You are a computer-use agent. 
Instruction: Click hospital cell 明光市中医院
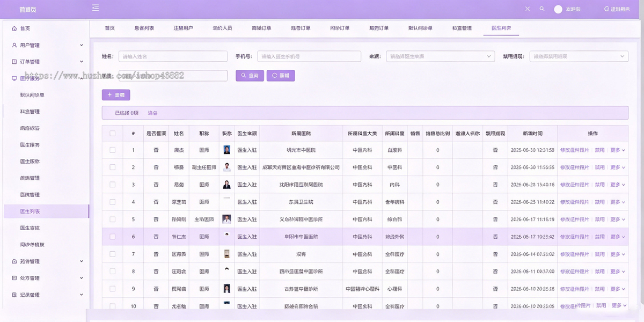(x=301, y=150)
